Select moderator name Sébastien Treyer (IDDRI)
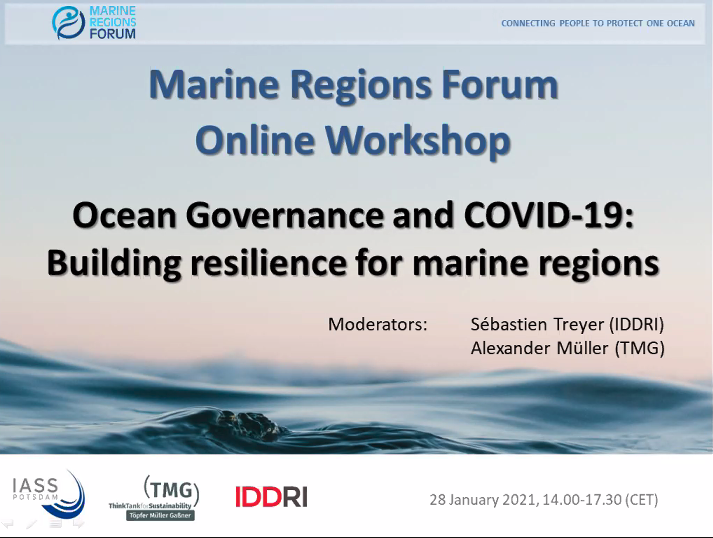This screenshot has width=713, height=538. (x=566, y=325)
